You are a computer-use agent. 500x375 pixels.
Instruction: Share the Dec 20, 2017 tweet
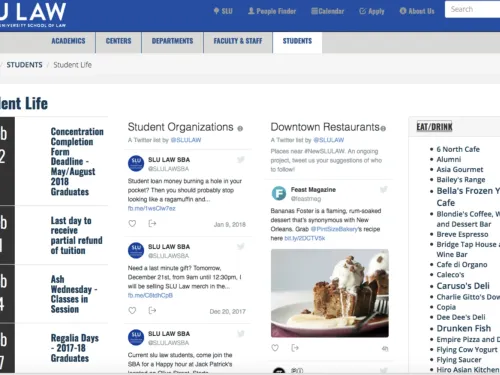(152, 310)
